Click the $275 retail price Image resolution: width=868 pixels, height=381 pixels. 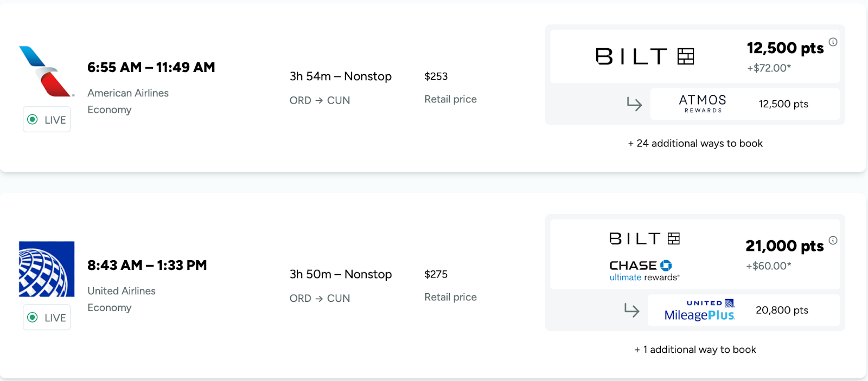436,274
